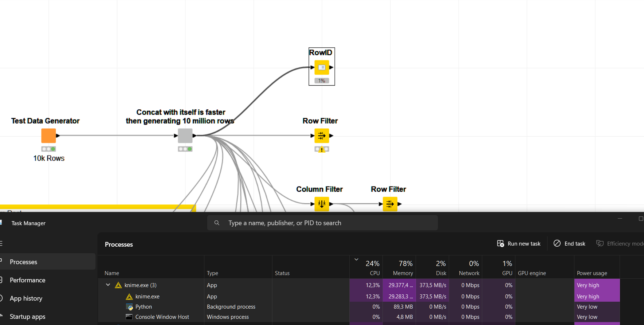
Task: Click warning status under Row Filter node
Action: click(322, 149)
